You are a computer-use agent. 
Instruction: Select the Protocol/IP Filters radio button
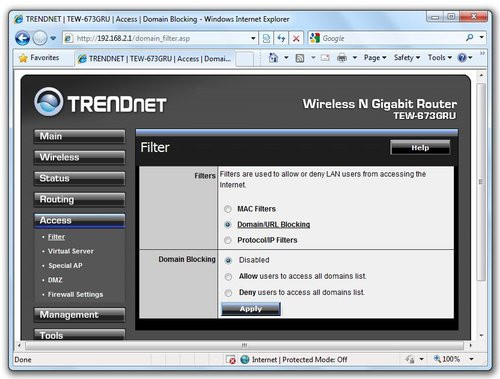(x=228, y=240)
